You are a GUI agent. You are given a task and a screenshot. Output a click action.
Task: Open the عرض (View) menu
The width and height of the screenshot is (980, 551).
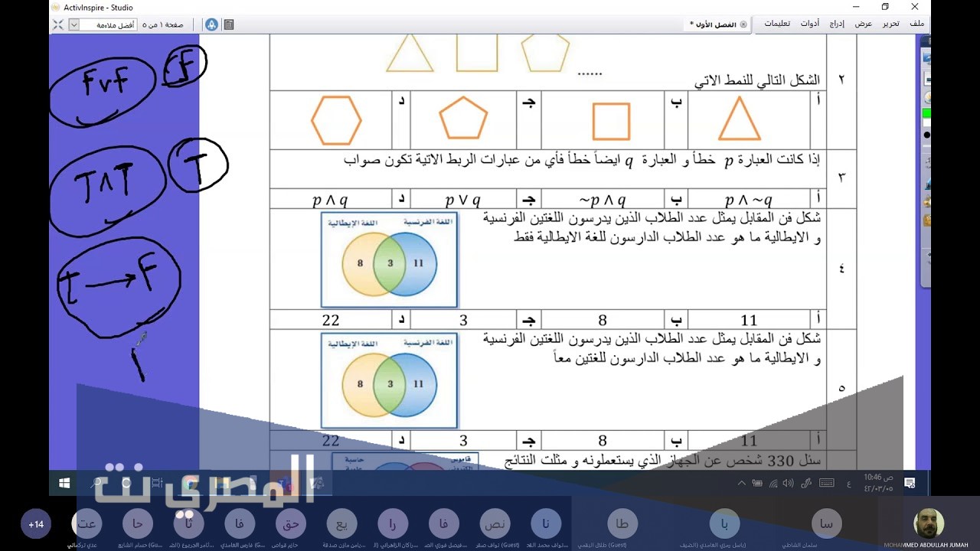tap(864, 24)
